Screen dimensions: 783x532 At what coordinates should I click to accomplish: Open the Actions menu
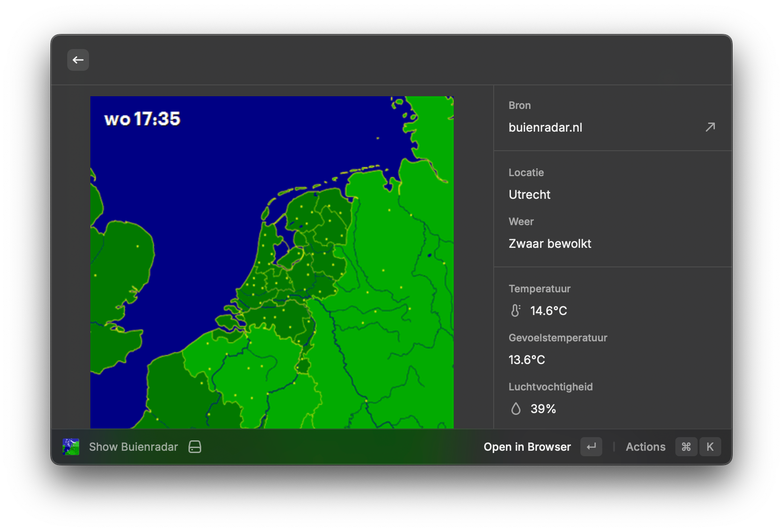(645, 447)
